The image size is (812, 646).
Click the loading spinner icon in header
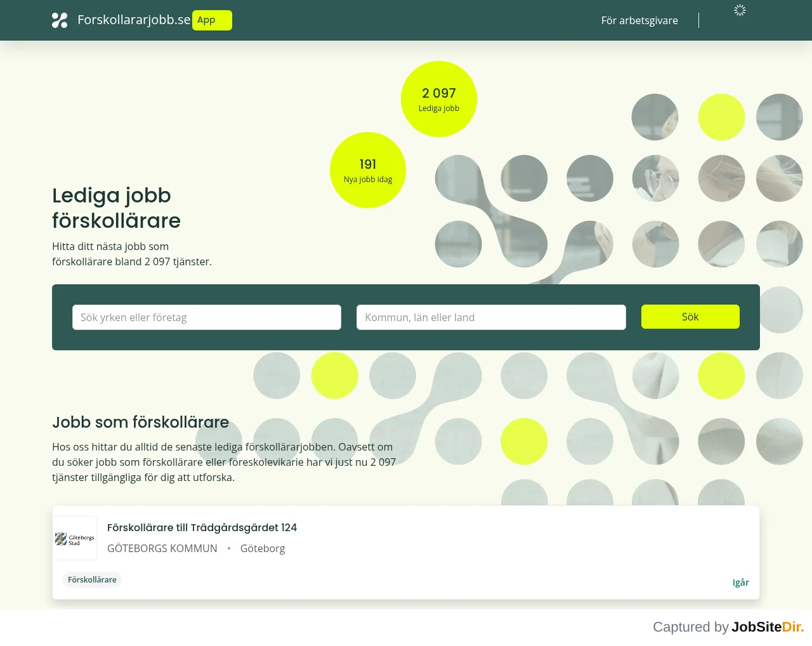(740, 10)
